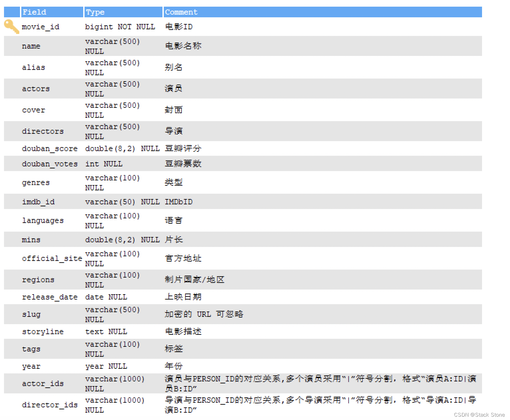Click 'varchar(1000) NULL' type of director_ids
510x420 pixels.
point(115,405)
